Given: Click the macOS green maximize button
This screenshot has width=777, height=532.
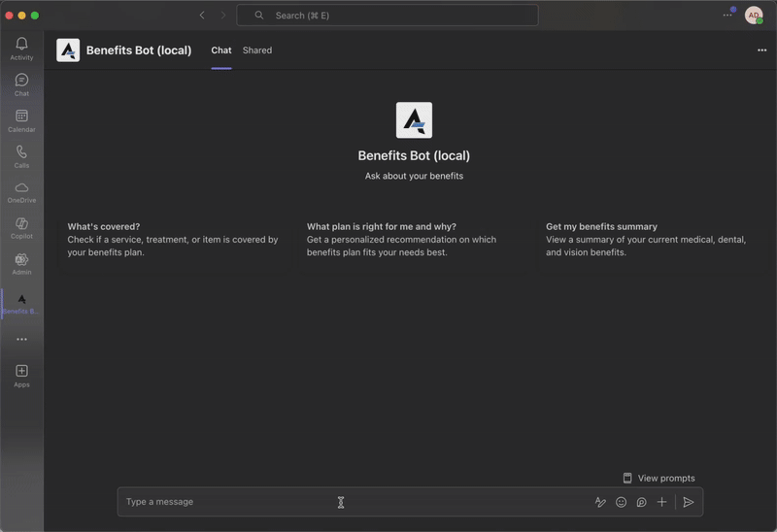Looking at the screenshot, I should coord(35,16).
